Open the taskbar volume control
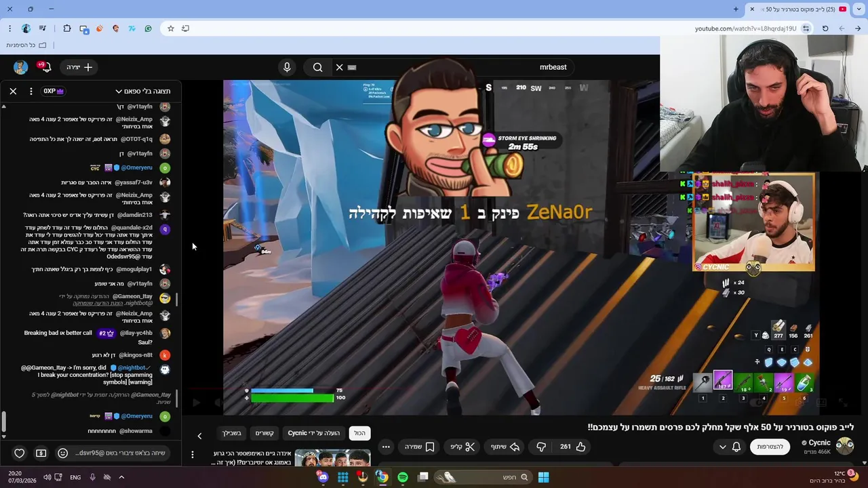Viewport: 868px width, 488px height. (x=47, y=477)
